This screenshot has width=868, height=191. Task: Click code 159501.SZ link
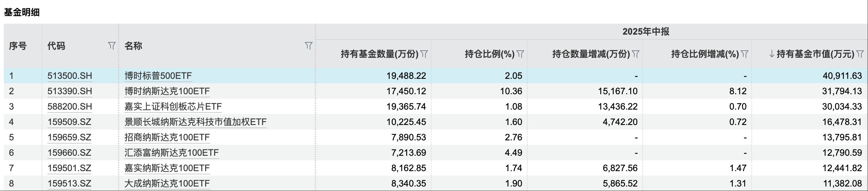(x=70, y=168)
